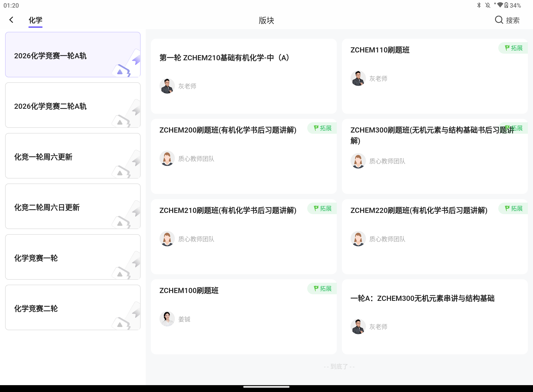533x392 pixels.
Task: Click the battery status icon
Action: (x=507, y=5)
